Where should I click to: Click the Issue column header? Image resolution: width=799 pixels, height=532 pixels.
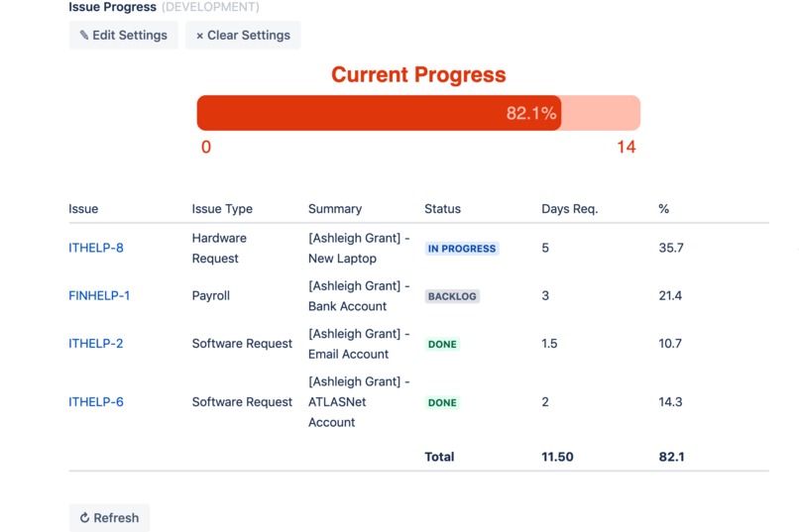click(x=83, y=209)
